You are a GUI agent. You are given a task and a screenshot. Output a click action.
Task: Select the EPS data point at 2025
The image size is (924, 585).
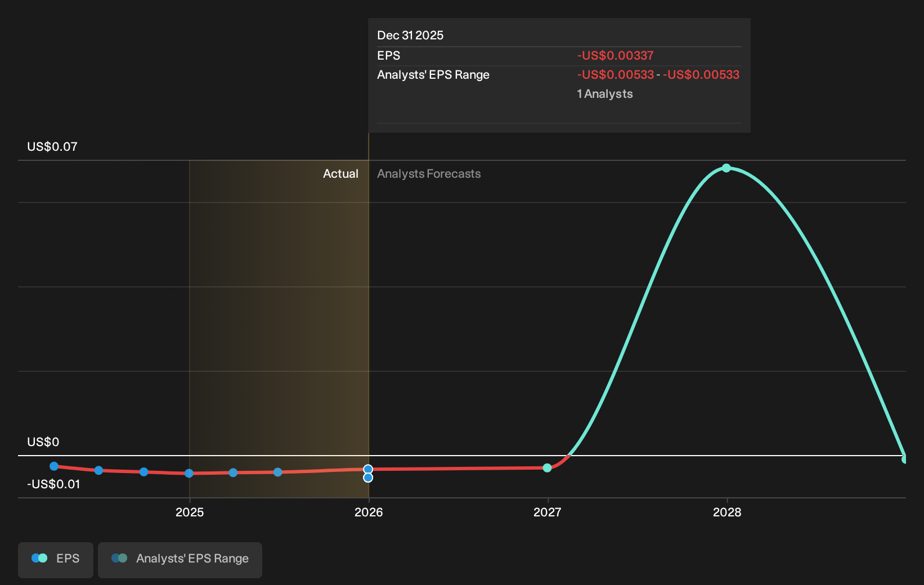(189, 473)
